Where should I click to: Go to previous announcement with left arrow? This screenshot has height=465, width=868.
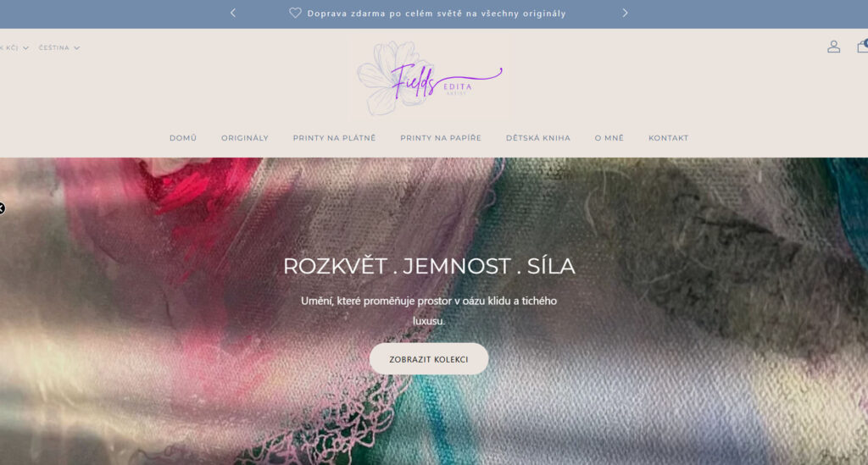click(233, 13)
